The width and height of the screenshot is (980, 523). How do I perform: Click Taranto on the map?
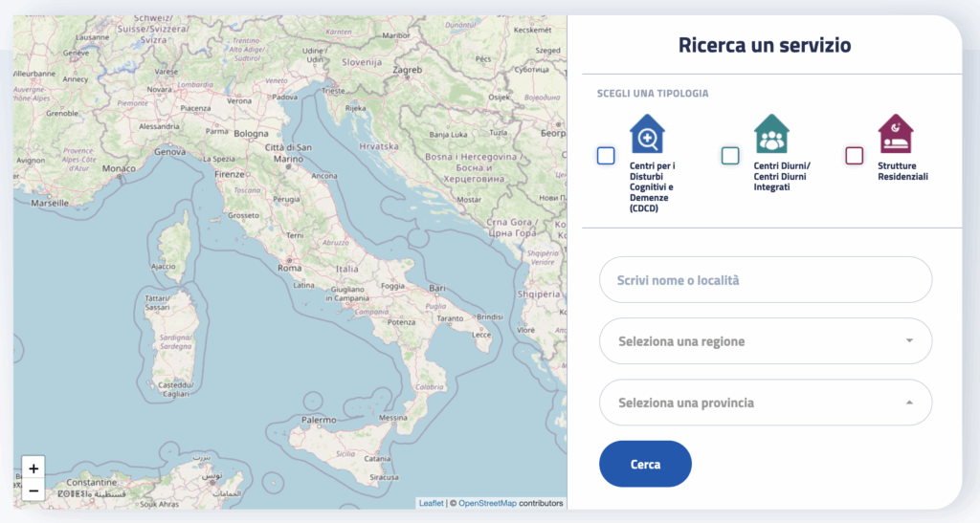(450, 318)
